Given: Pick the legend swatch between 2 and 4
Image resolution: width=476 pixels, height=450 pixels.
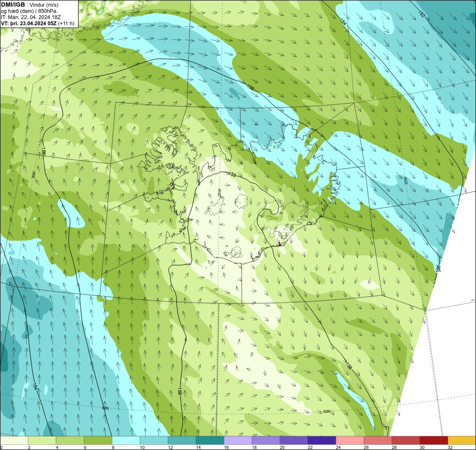Looking at the screenshot, I should click(42, 440).
